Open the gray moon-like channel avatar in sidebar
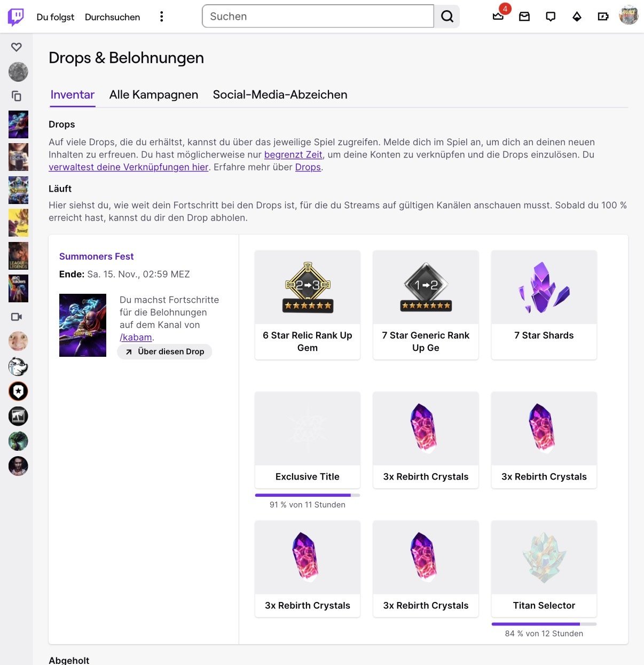This screenshot has height=665, width=644. (18, 72)
